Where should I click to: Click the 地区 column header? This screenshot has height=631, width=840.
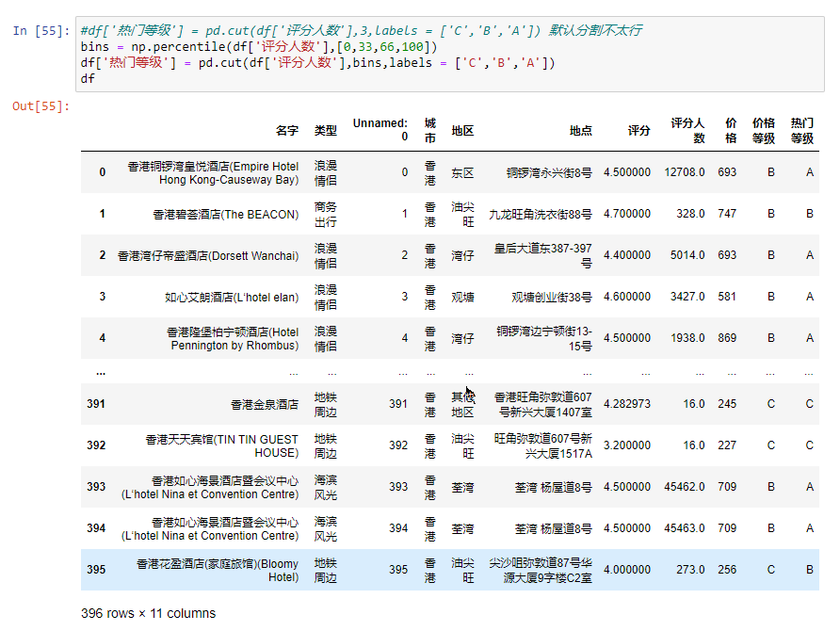click(x=463, y=131)
